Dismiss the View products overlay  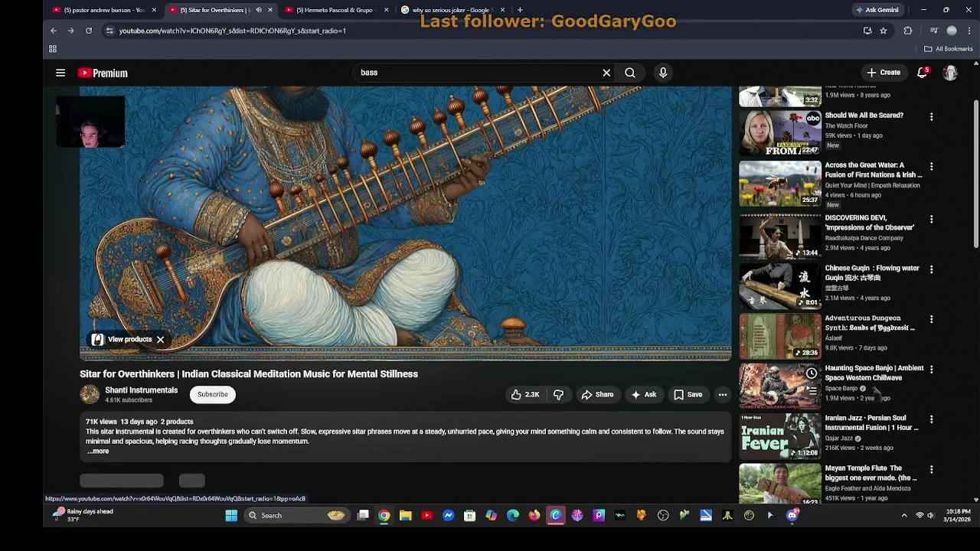[160, 339]
